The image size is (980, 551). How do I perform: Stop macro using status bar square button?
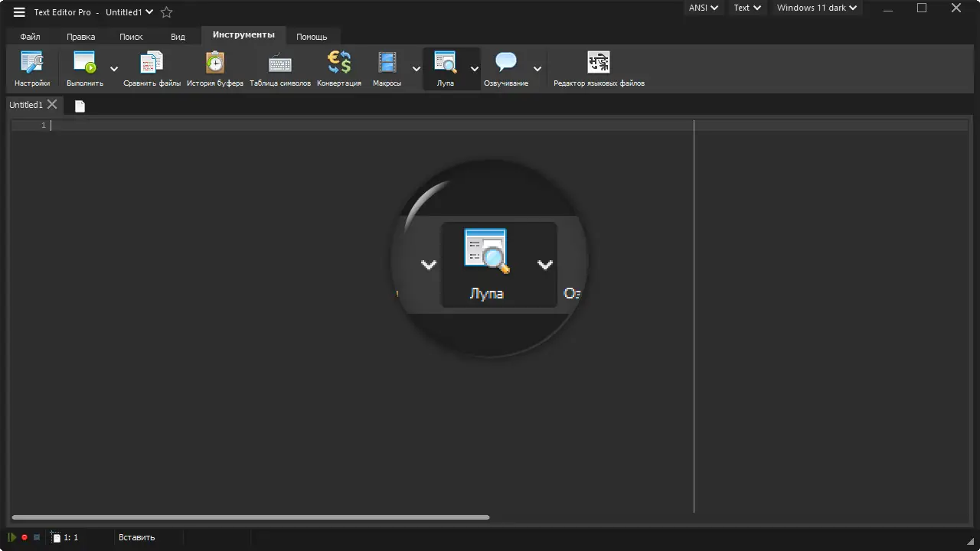pyautogui.click(x=36, y=537)
